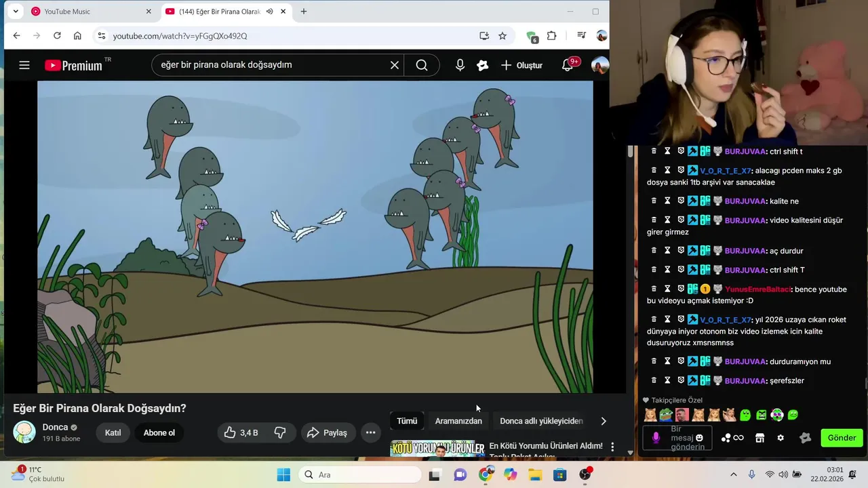868x488 pixels.
Task: Run search with magnifier button
Action: [x=422, y=65]
